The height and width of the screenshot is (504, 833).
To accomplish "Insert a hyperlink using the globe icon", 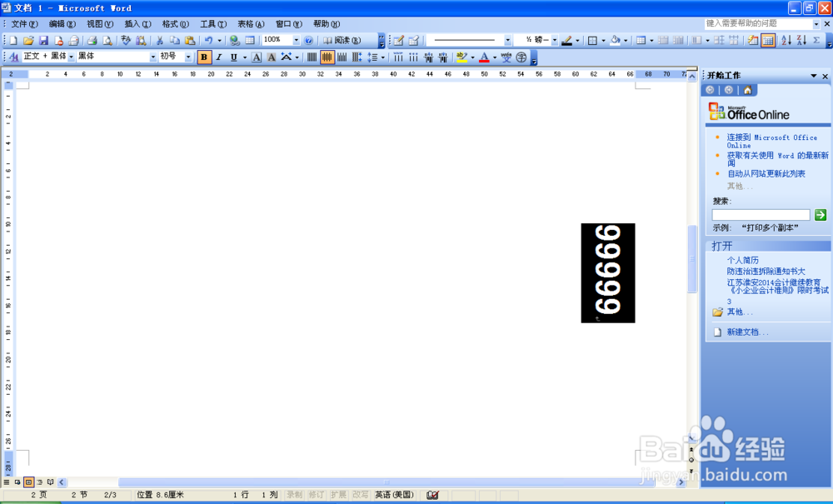I will [x=234, y=40].
